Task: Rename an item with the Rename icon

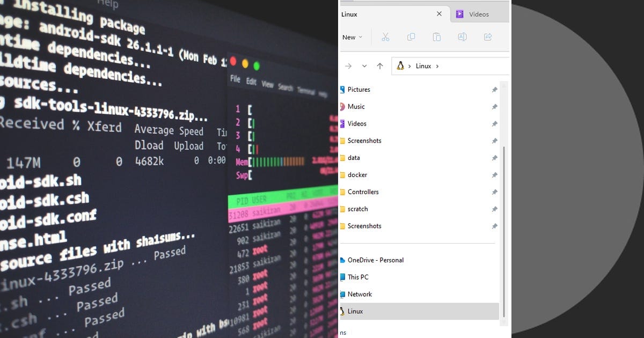Action: pyautogui.click(x=462, y=37)
